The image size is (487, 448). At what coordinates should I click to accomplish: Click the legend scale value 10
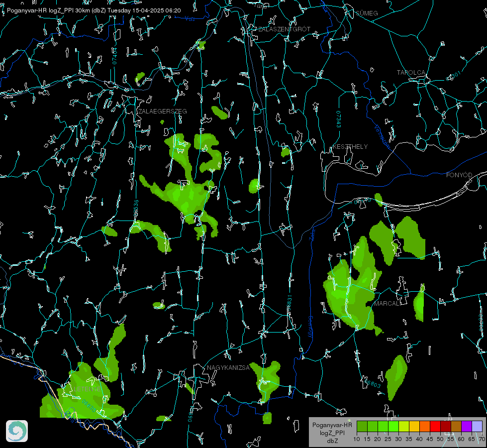click(x=357, y=439)
